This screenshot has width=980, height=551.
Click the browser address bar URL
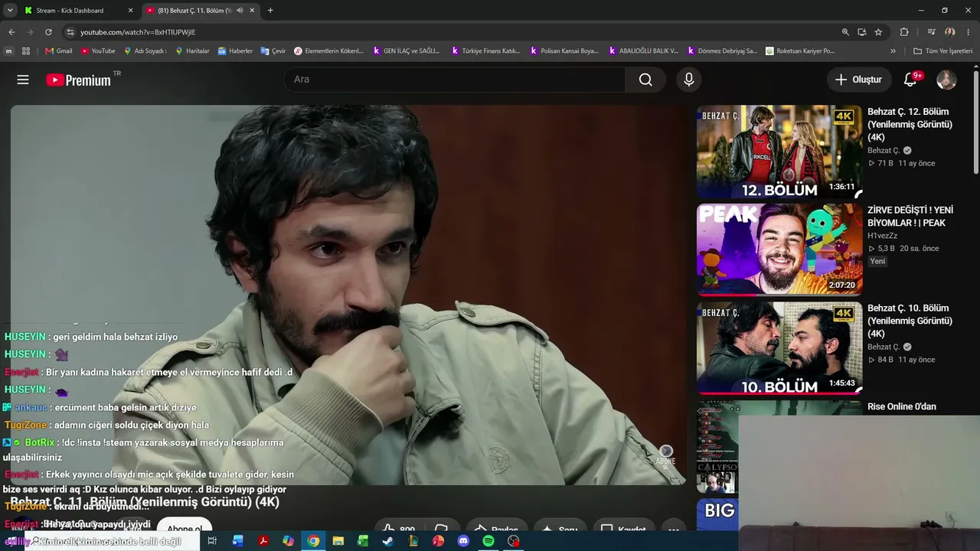pos(138,32)
